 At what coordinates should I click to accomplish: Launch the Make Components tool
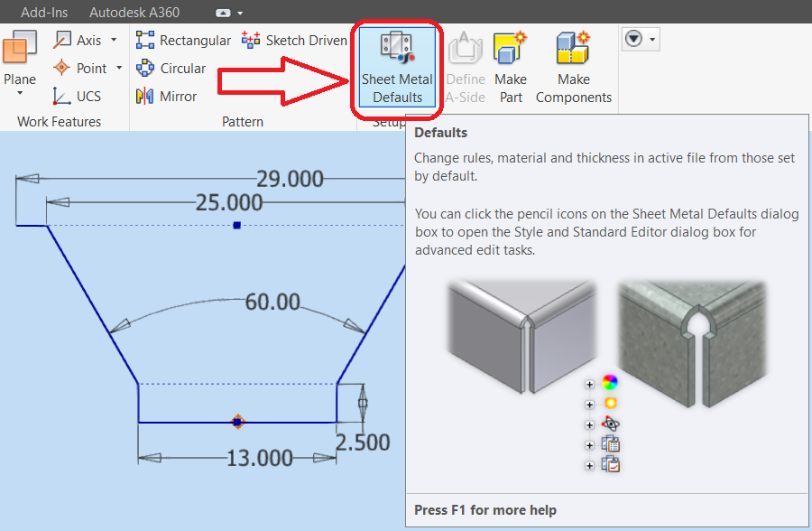pos(573,68)
